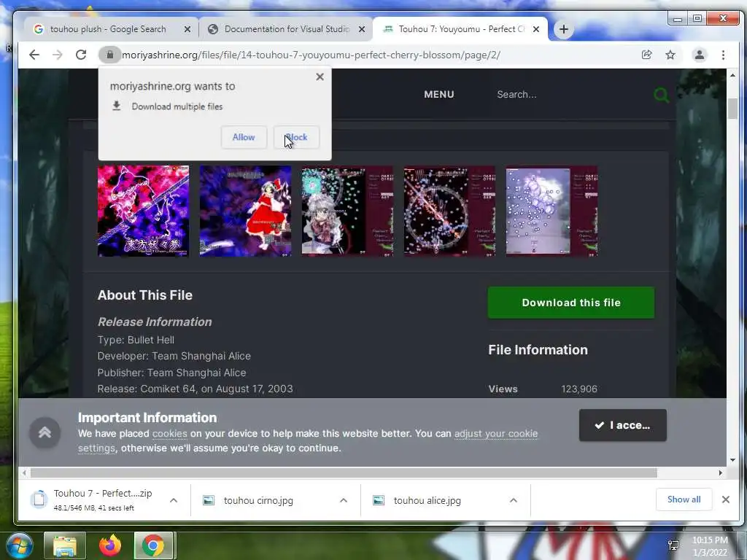The image size is (747, 560).
Task: Open the silver-haired maid screenshot thumbnail
Action: point(347,211)
